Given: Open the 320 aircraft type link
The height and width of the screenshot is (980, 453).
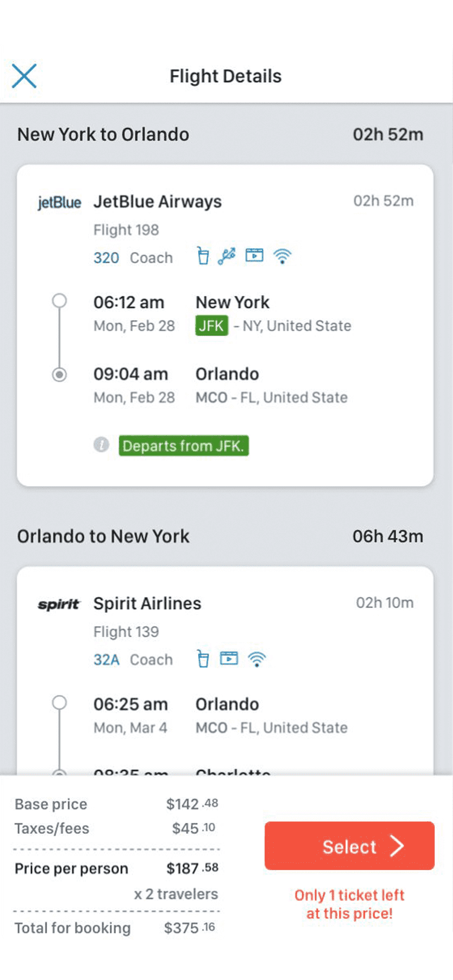Looking at the screenshot, I should pos(106,258).
